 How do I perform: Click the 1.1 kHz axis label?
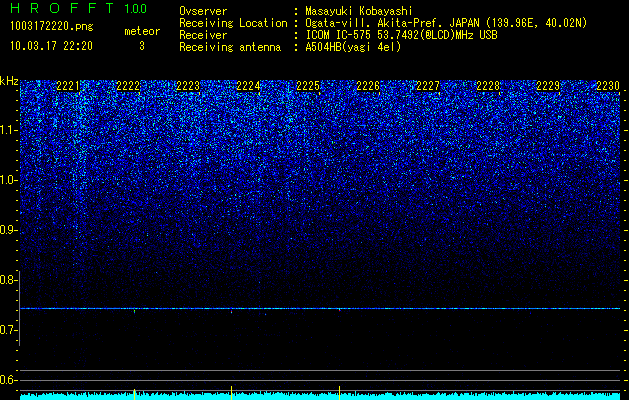(9, 130)
